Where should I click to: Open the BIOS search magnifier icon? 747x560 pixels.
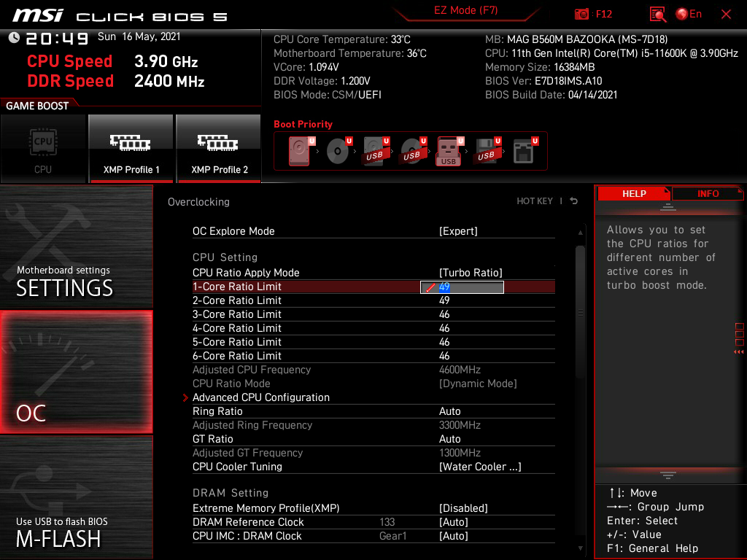658,15
